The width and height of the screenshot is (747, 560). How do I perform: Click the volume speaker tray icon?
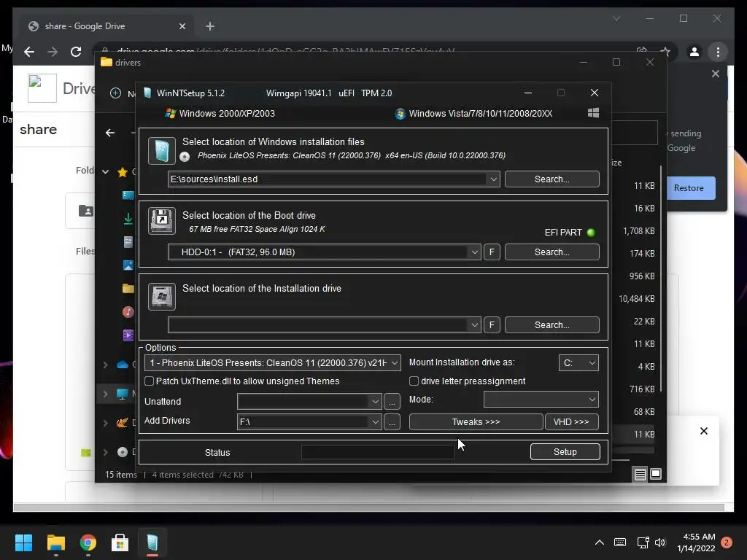660,542
